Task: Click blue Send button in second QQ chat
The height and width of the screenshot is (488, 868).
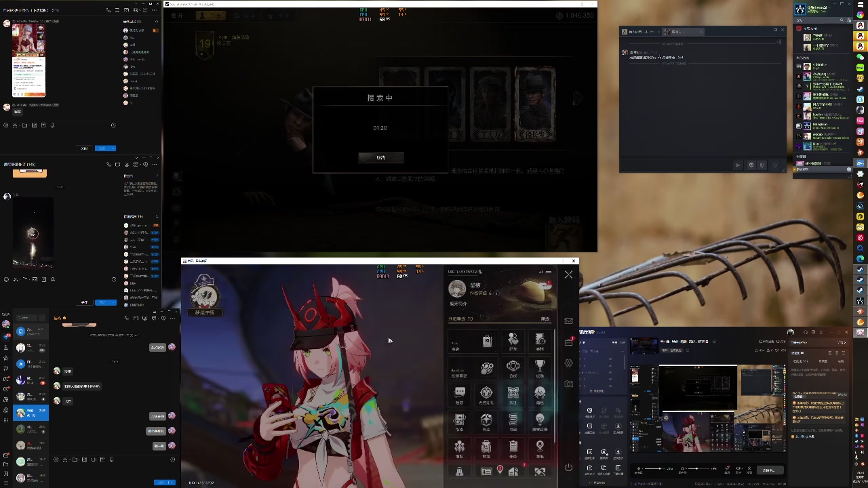Action: click(x=103, y=302)
